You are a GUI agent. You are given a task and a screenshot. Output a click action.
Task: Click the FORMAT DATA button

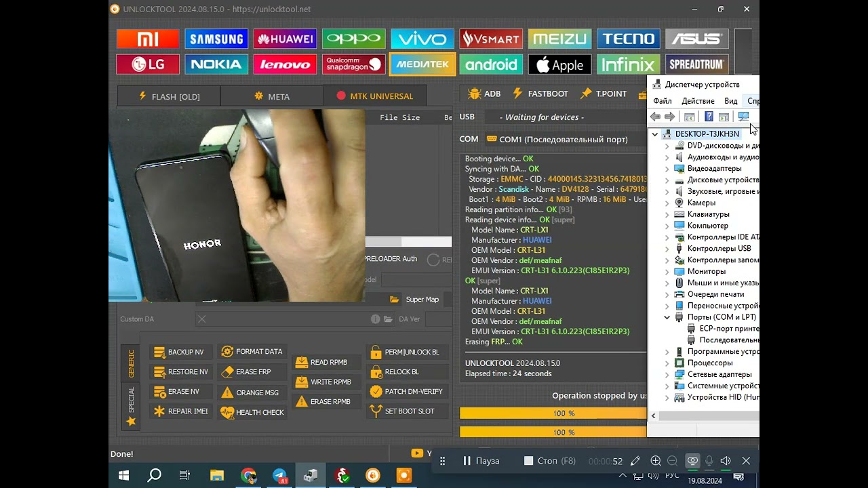pos(252,352)
